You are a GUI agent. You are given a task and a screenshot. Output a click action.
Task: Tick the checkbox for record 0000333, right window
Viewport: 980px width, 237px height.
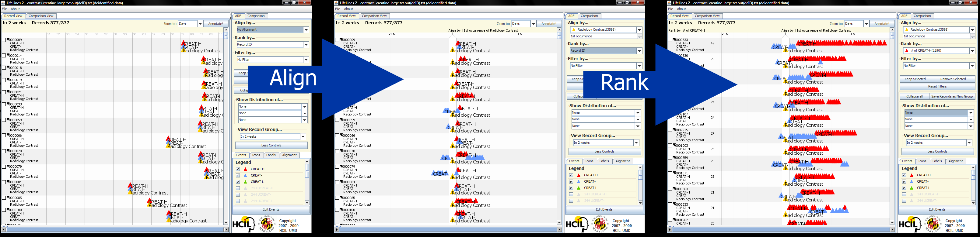point(670,40)
